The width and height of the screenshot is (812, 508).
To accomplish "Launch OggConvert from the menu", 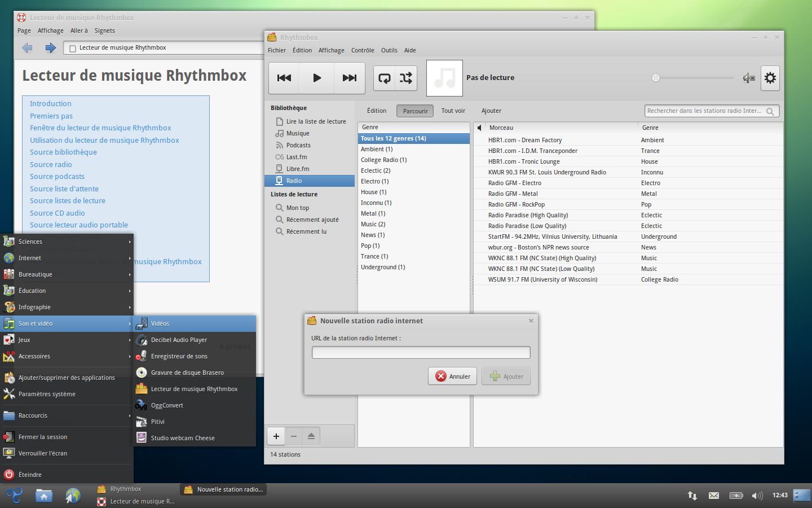I will 195,405.
